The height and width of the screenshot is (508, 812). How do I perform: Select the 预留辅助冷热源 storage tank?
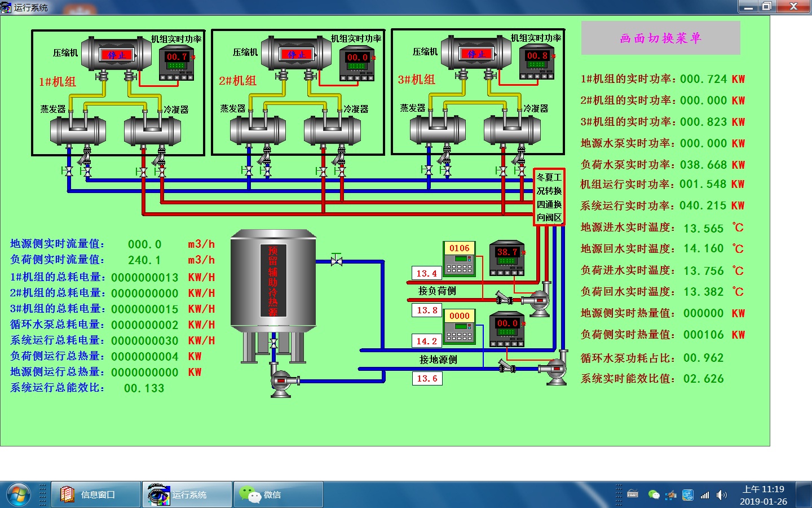pos(273,282)
